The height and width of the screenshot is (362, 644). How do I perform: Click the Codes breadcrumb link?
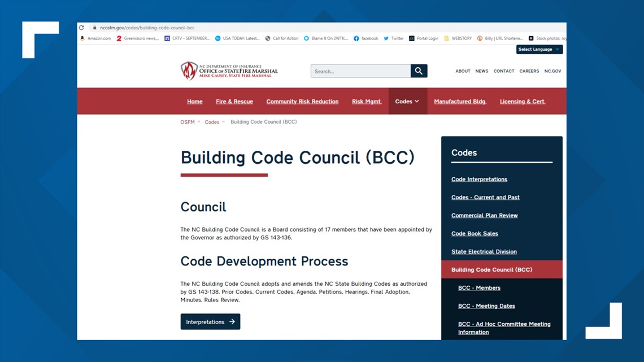pyautogui.click(x=212, y=122)
